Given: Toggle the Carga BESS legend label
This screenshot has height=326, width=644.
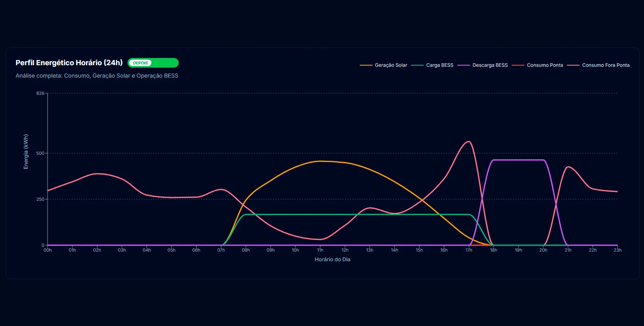Looking at the screenshot, I should click(439, 65).
